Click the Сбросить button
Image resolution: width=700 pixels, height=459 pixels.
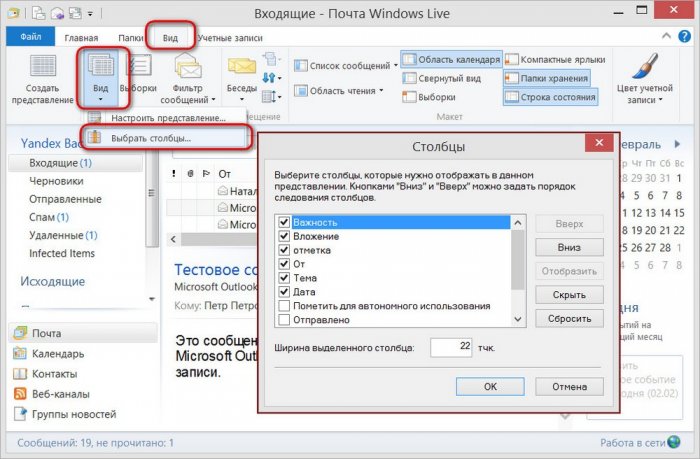(569, 319)
